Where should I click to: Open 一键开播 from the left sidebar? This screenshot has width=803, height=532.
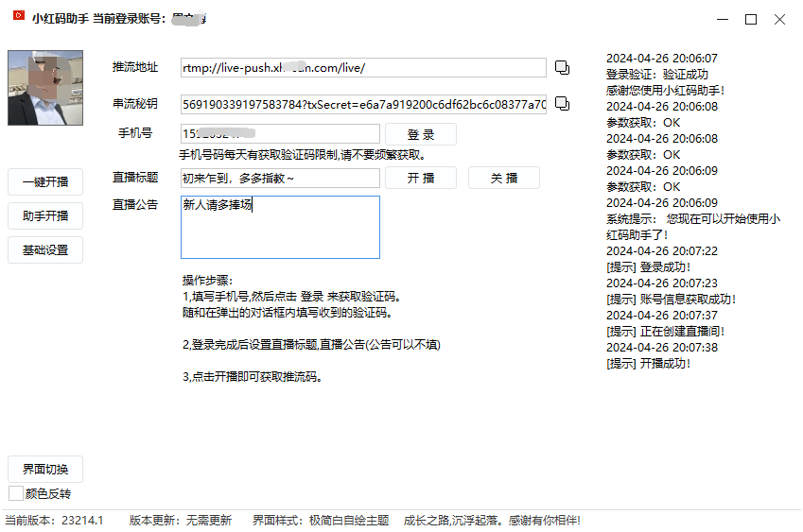(45, 181)
